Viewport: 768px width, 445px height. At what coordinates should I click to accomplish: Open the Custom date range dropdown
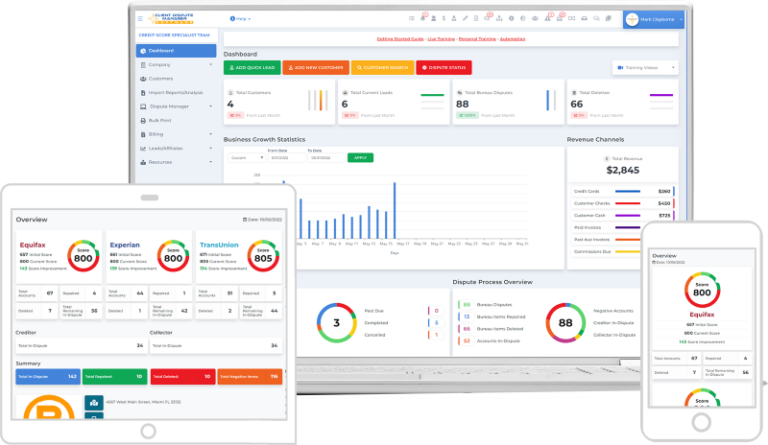point(245,157)
